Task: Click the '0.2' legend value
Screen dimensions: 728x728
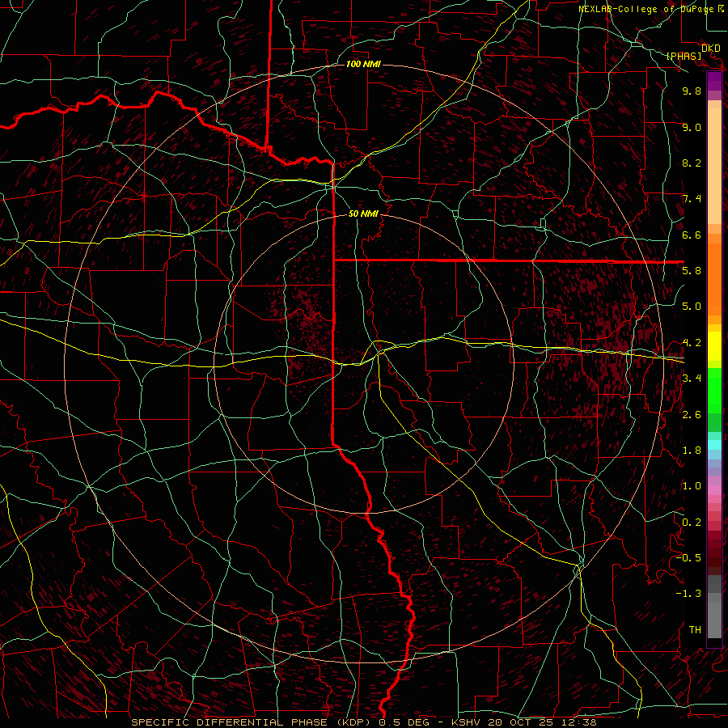Action: point(692,523)
